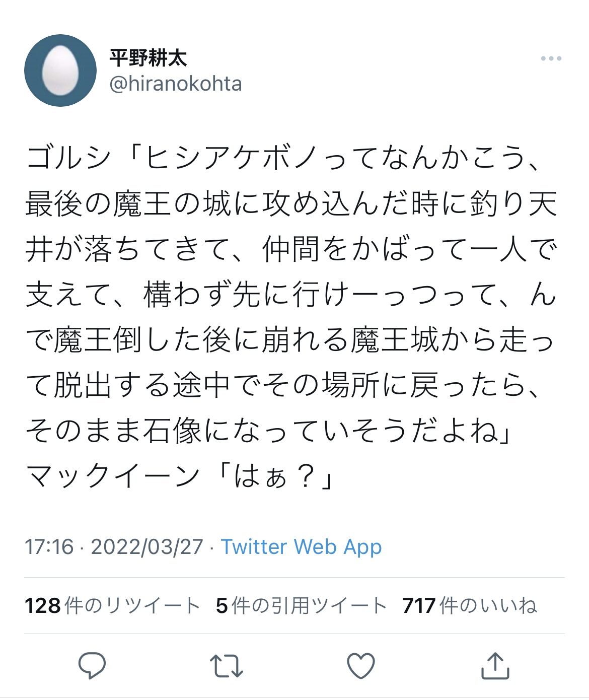
Task: Tap the マックイーン「はぁ？」 line
Action: 179,476
